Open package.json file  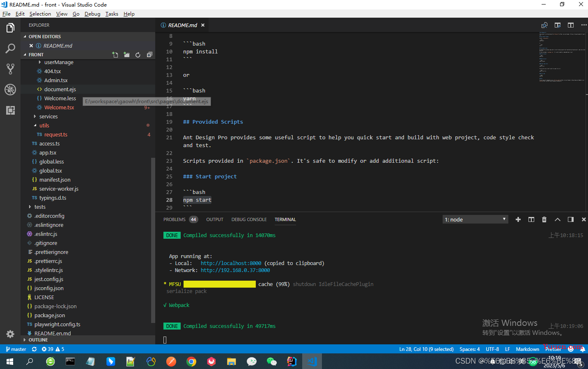tap(50, 316)
